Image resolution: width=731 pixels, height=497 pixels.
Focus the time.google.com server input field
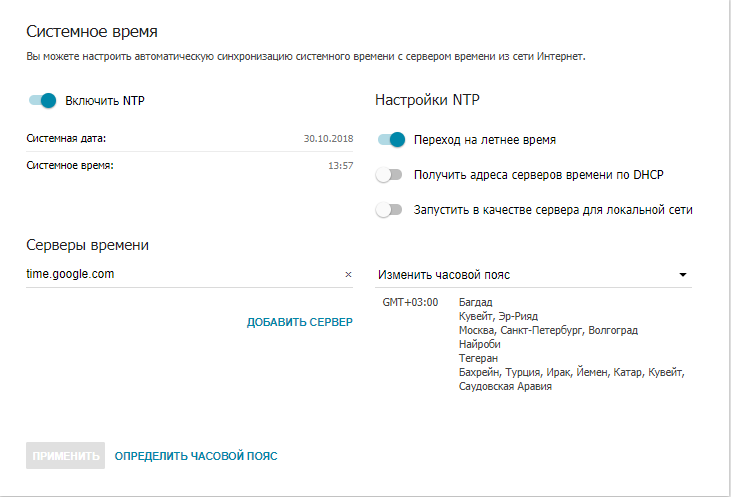click(x=180, y=274)
